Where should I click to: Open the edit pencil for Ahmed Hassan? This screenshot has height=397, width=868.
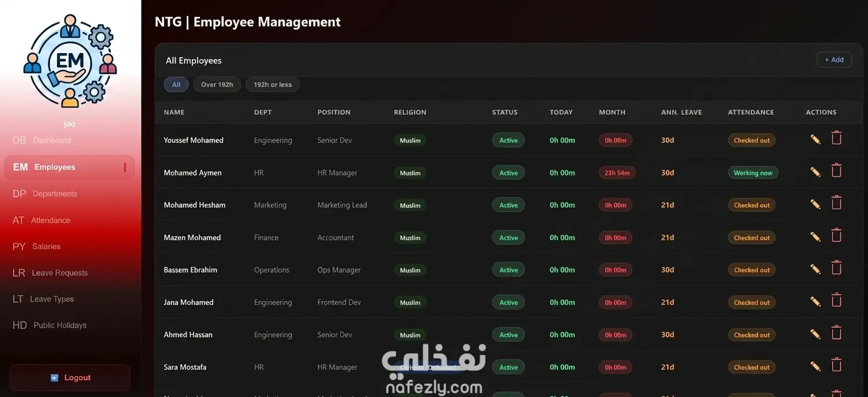click(815, 334)
